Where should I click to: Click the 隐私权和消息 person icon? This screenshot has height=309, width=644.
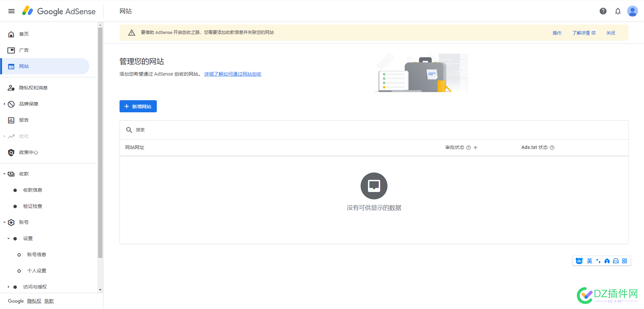11,88
